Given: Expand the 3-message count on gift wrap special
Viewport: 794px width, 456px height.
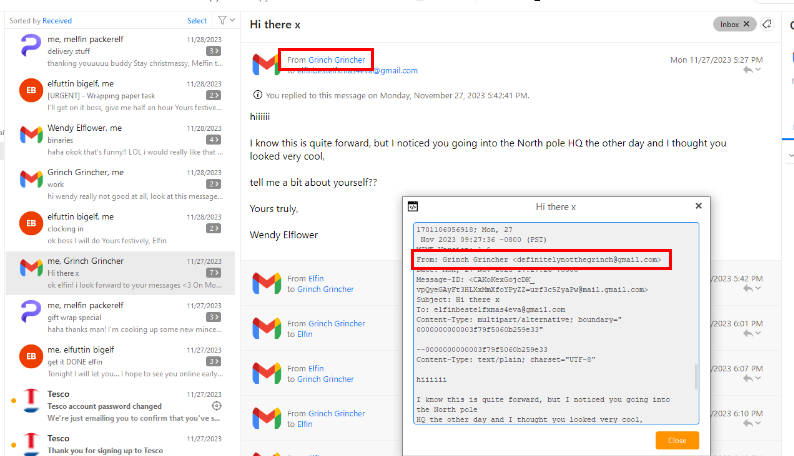Looking at the screenshot, I should [x=213, y=317].
